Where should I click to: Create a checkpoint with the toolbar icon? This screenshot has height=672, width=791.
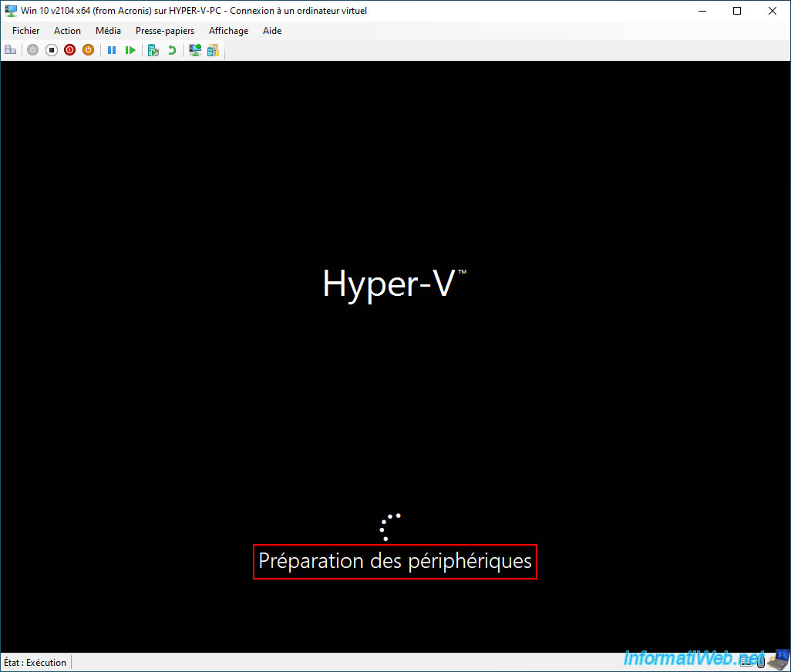pyautogui.click(x=153, y=50)
